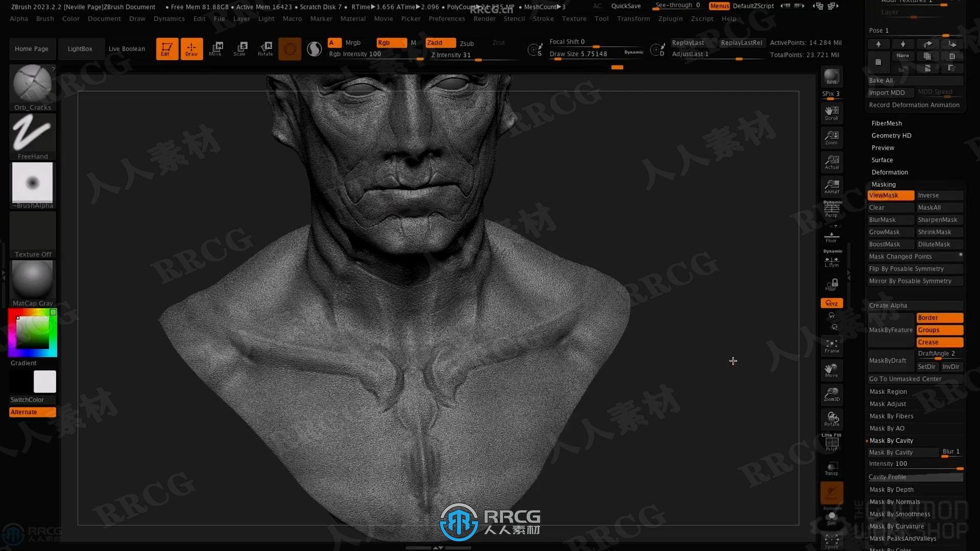The width and height of the screenshot is (980, 551).
Task: Activate Draw mode button
Action: tap(191, 49)
